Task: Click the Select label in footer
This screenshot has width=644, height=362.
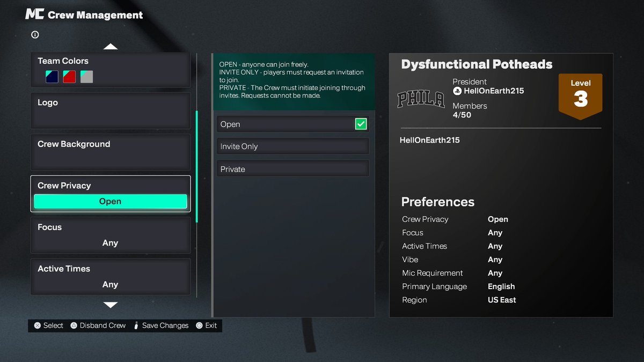Action: click(53, 326)
